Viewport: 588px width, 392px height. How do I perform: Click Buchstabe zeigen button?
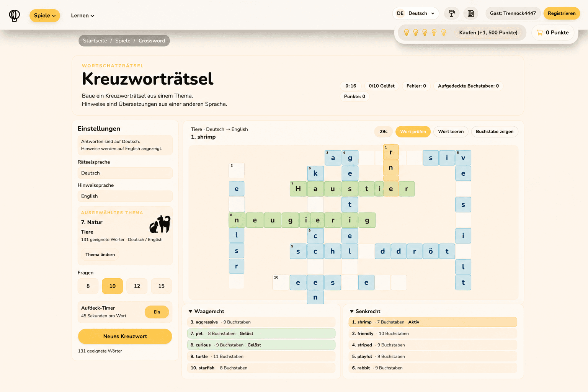495,132
